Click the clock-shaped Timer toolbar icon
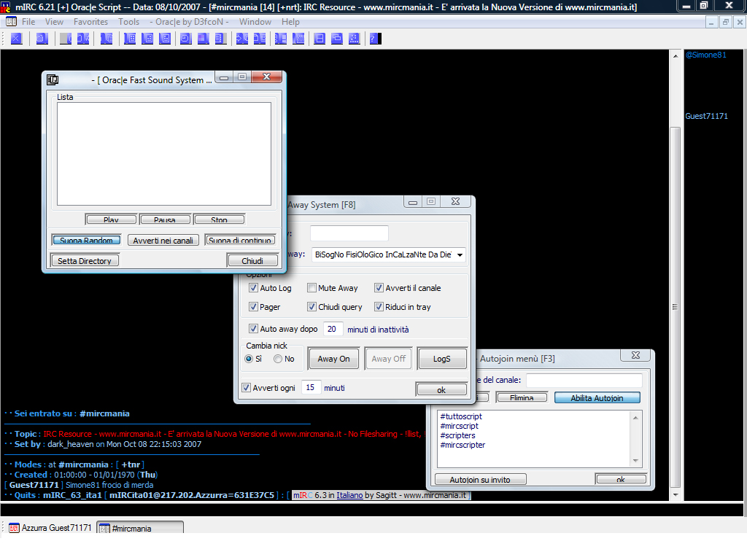The height and width of the screenshot is (560, 747). (x=186, y=39)
